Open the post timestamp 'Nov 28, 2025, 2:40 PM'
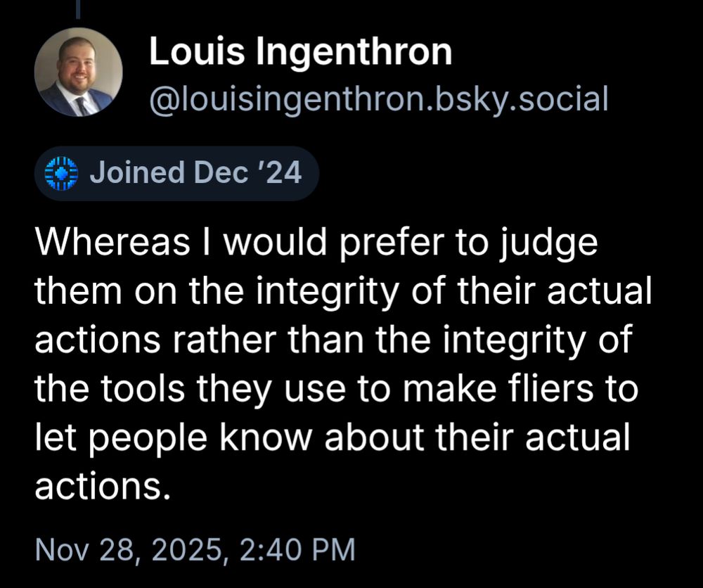The image size is (703, 588). point(195,550)
